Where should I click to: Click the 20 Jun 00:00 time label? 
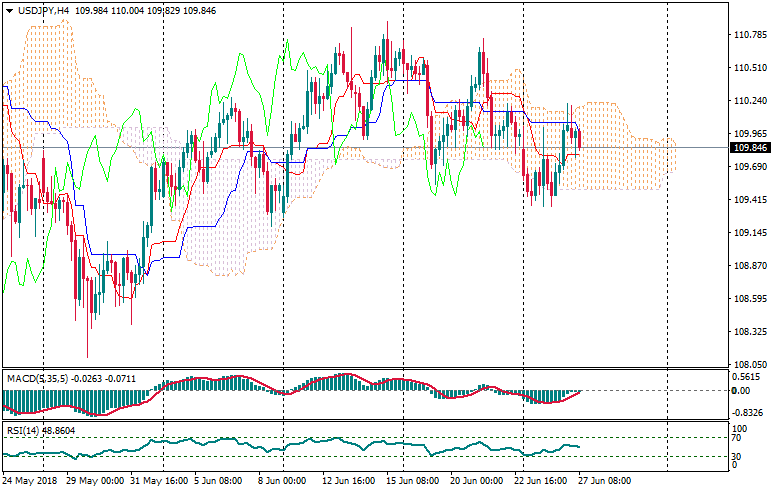click(477, 481)
